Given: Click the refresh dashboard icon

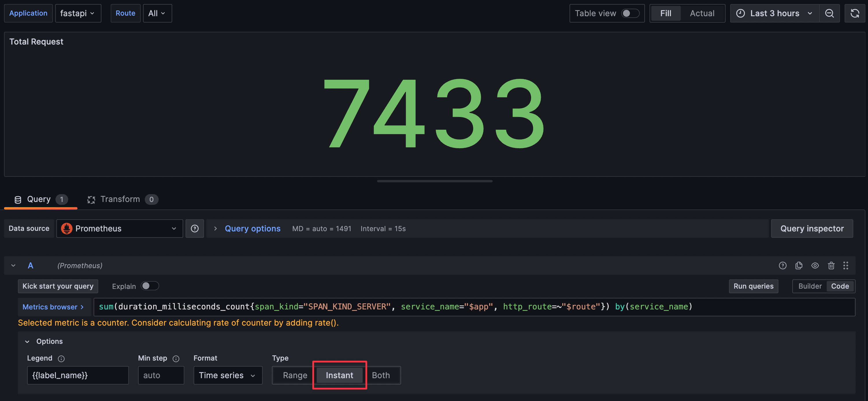Looking at the screenshot, I should tap(854, 14).
